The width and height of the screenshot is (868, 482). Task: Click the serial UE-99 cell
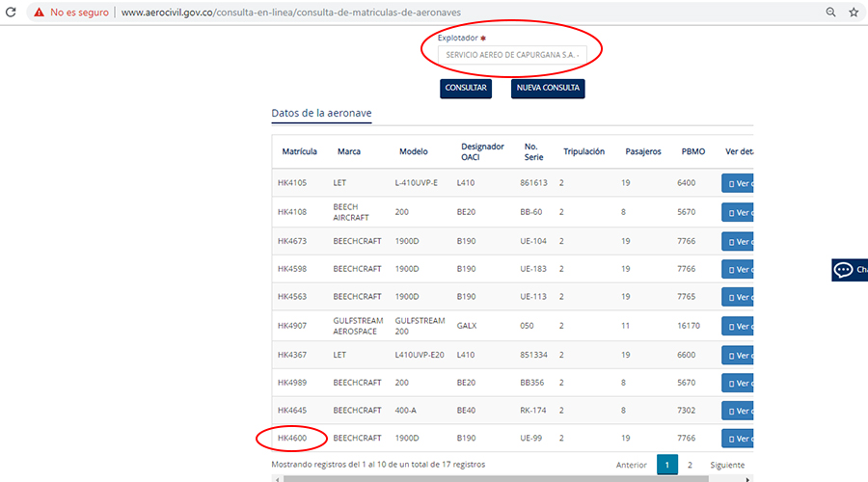pyautogui.click(x=530, y=438)
